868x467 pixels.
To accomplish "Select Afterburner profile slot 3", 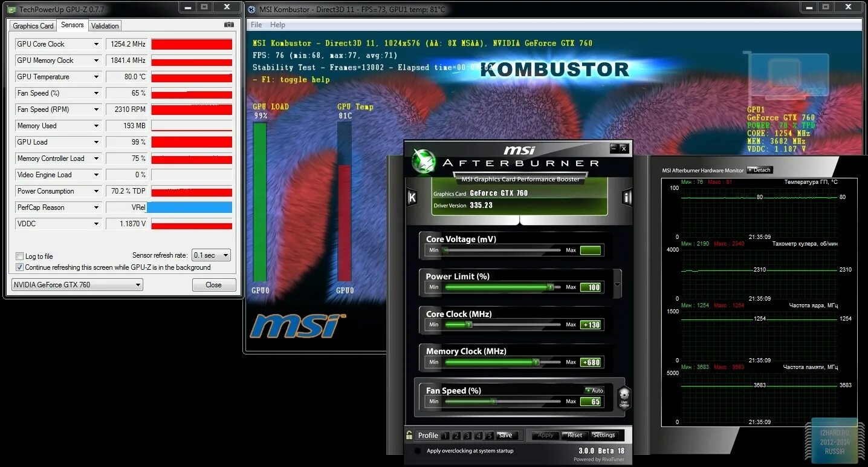I will tap(467, 436).
